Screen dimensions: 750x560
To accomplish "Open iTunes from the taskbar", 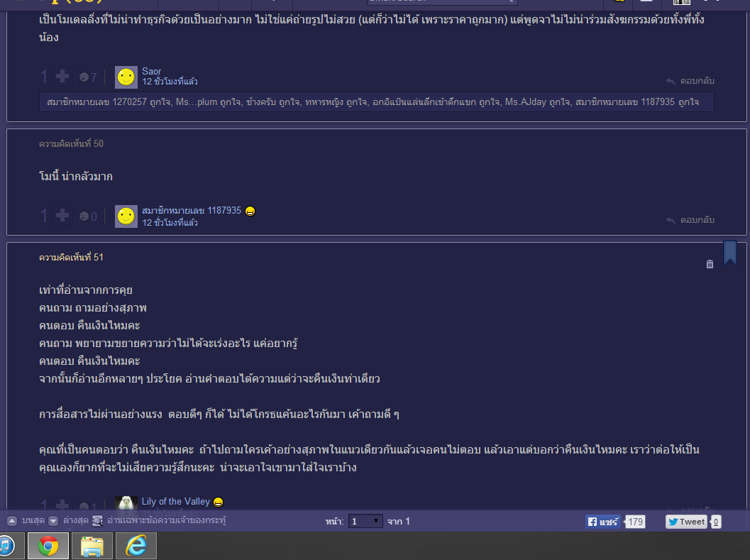I will (6, 546).
